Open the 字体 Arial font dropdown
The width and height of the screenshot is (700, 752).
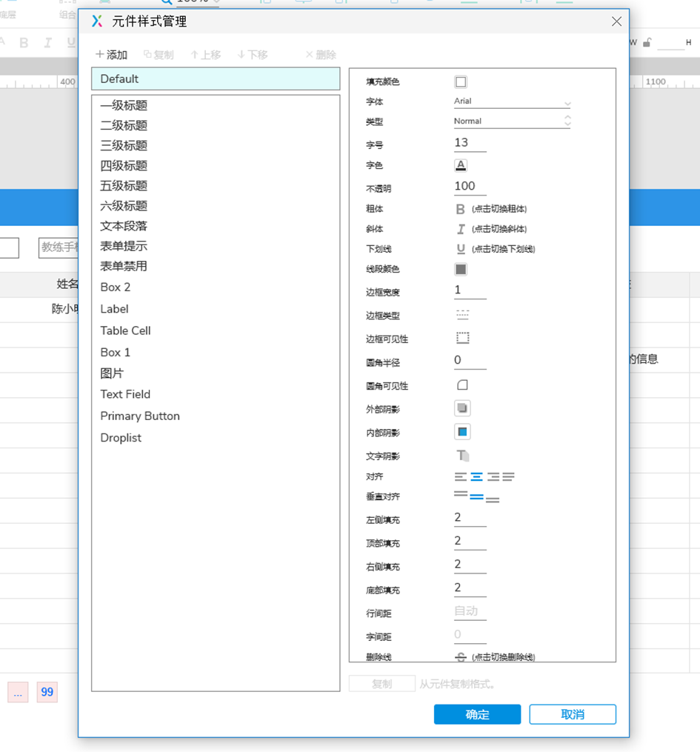[x=512, y=102]
